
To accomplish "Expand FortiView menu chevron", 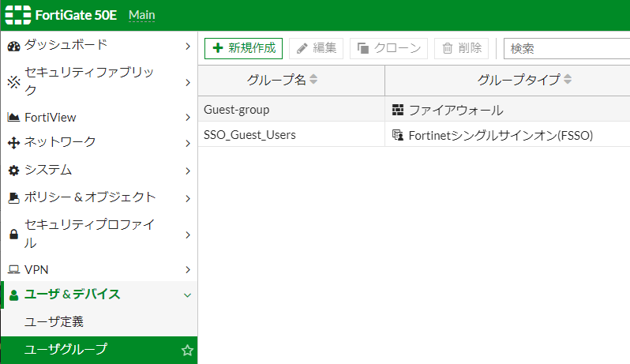I will point(188,118).
